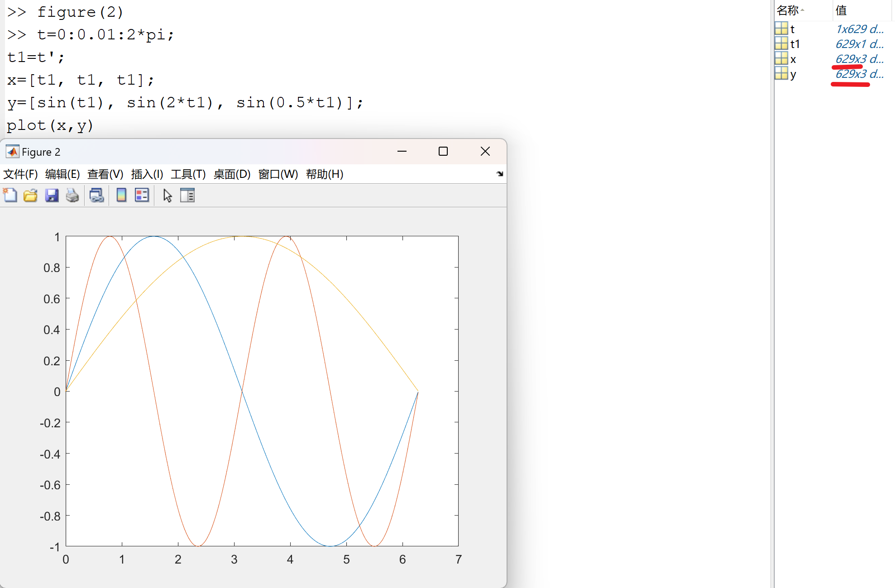The height and width of the screenshot is (588, 895).
Task: Click the Link/Print Preview toolbar icon
Action: 96,196
